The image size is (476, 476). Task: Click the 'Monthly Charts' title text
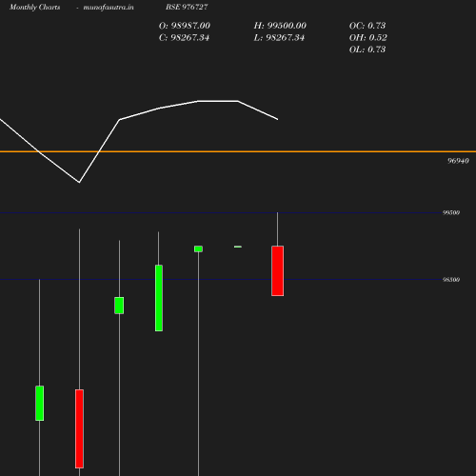[x=35, y=8]
